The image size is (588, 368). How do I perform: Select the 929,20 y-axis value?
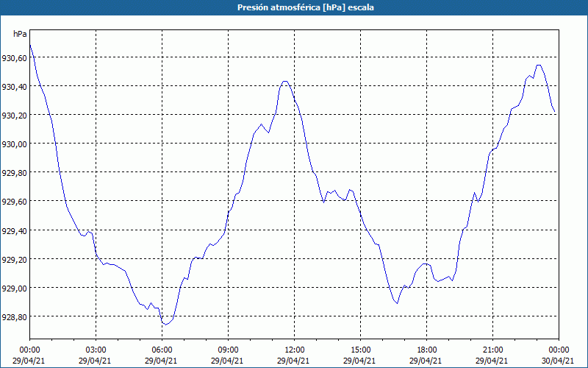tap(14, 260)
